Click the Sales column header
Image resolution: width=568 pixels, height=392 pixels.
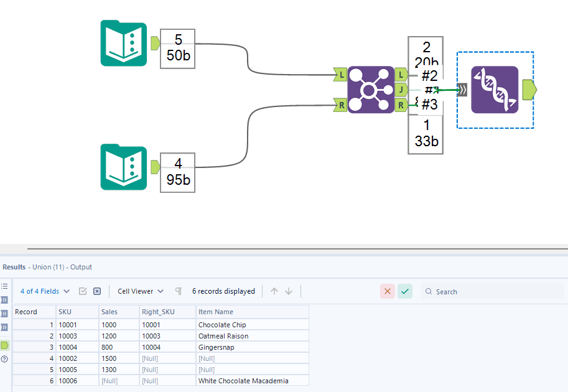coord(111,312)
